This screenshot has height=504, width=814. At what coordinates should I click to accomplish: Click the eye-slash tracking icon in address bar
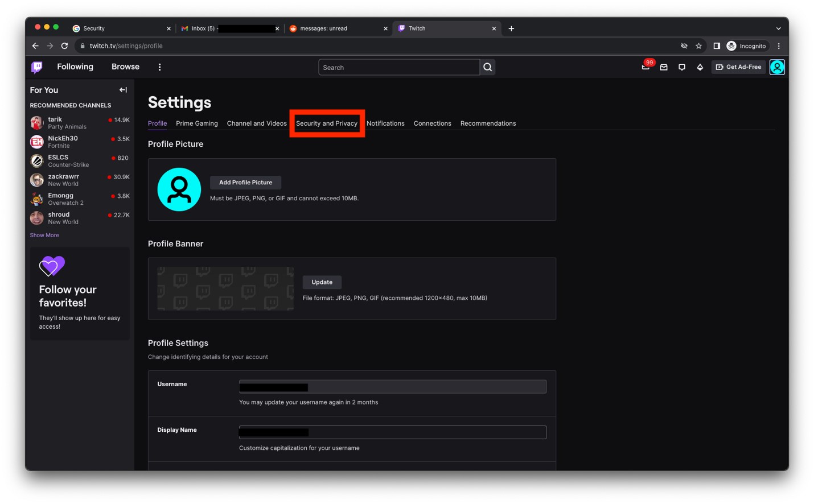(x=684, y=46)
